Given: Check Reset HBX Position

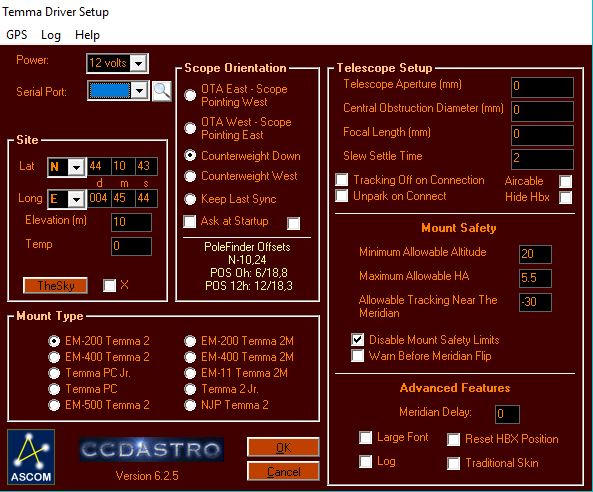Looking at the screenshot, I should pyautogui.click(x=453, y=439).
